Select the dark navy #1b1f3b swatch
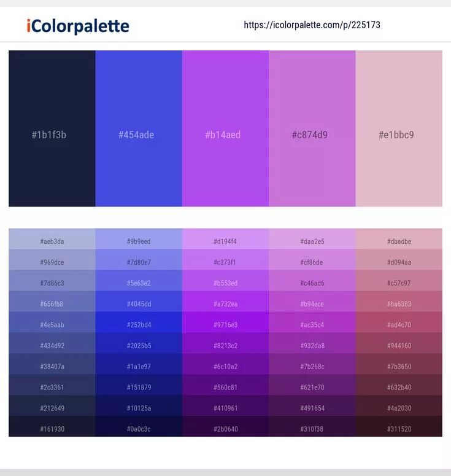The width and height of the screenshot is (451, 476). point(52,128)
